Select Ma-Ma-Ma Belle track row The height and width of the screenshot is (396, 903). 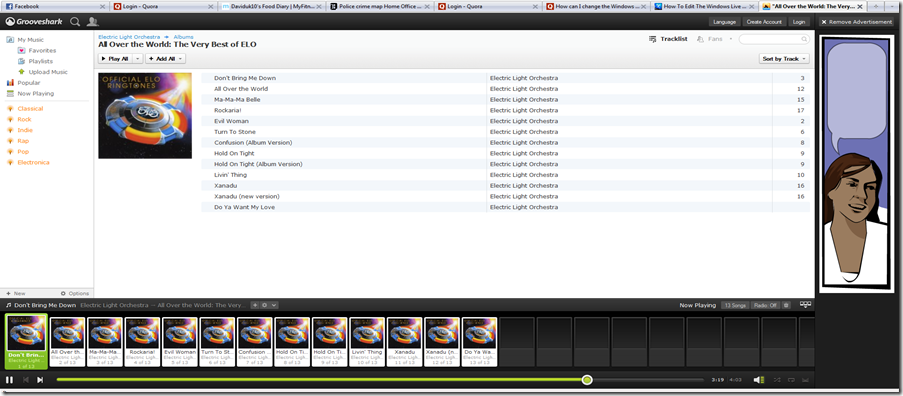pos(505,100)
